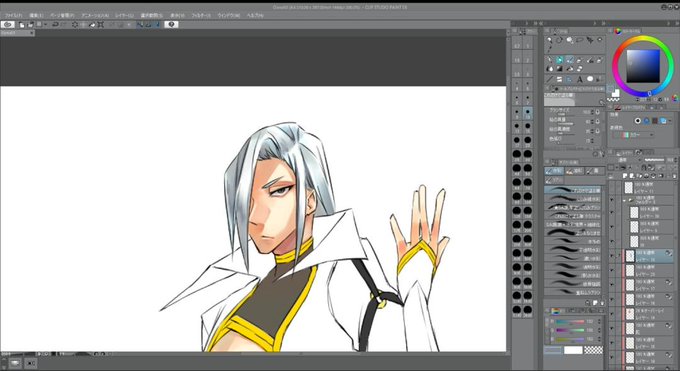
Task: Open the 通常 blend mode dropdown in the Layer panel
Action: click(626, 160)
